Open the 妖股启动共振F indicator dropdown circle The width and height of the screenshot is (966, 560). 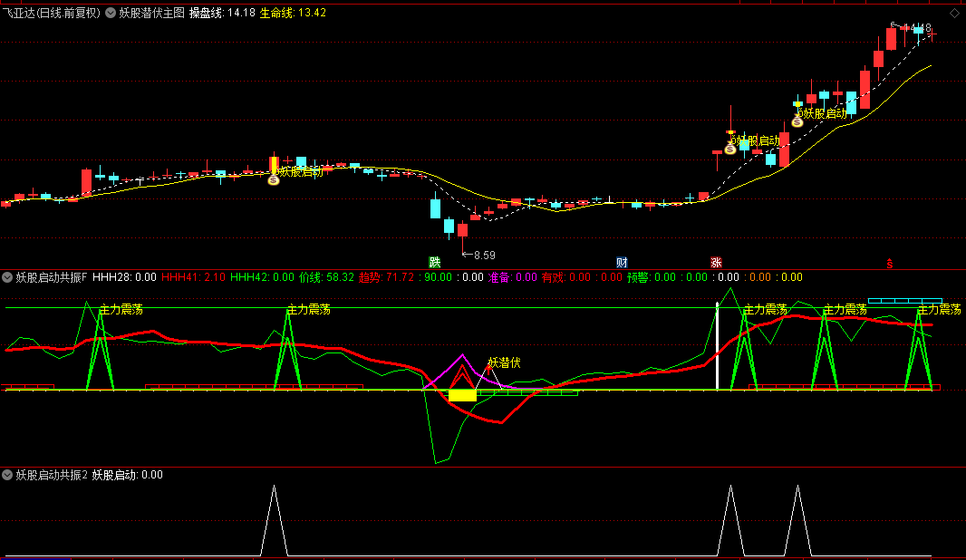tap(6, 277)
